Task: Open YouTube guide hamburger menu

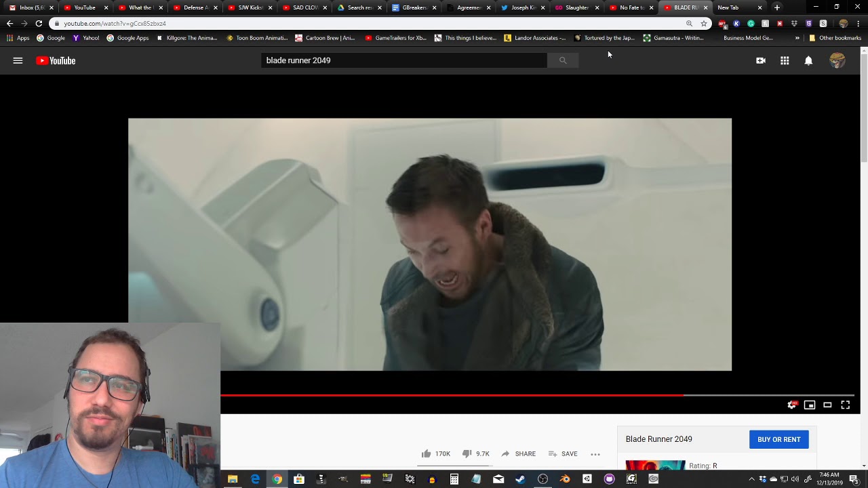Action: coord(18,60)
